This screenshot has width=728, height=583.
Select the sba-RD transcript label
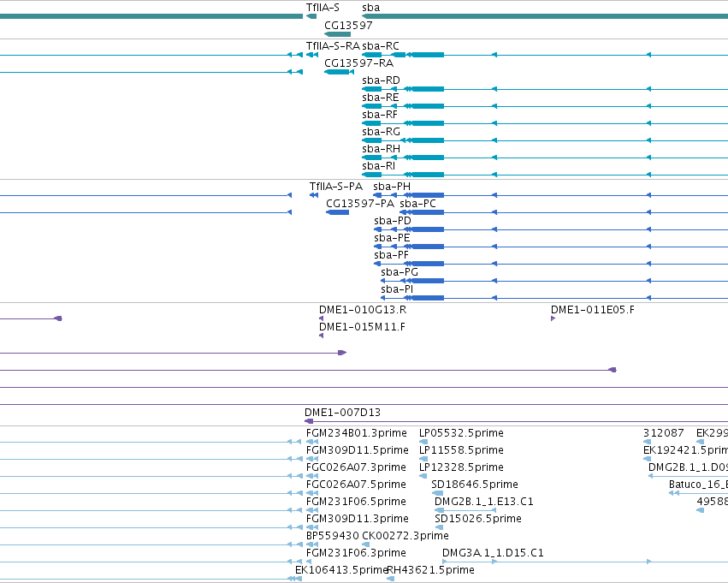[381, 80]
